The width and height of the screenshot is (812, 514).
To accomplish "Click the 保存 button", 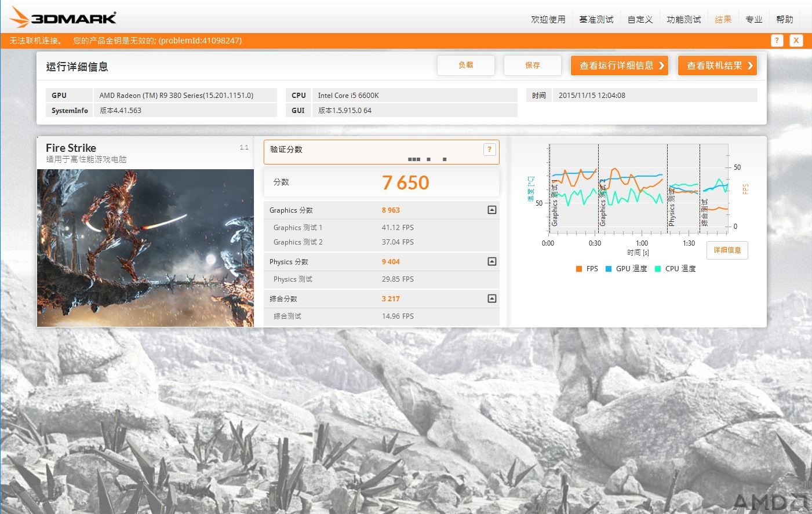I will pyautogui.click(x=532, y=65).
